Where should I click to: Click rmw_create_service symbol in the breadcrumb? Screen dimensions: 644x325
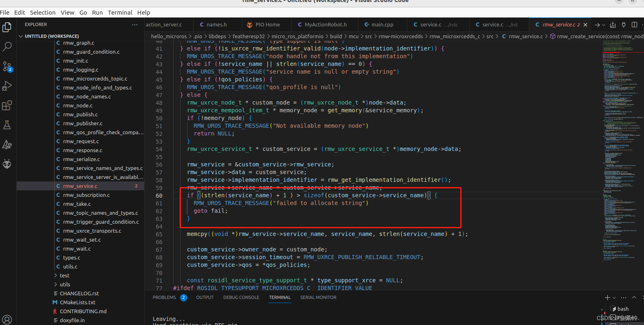tap(597, 37)
